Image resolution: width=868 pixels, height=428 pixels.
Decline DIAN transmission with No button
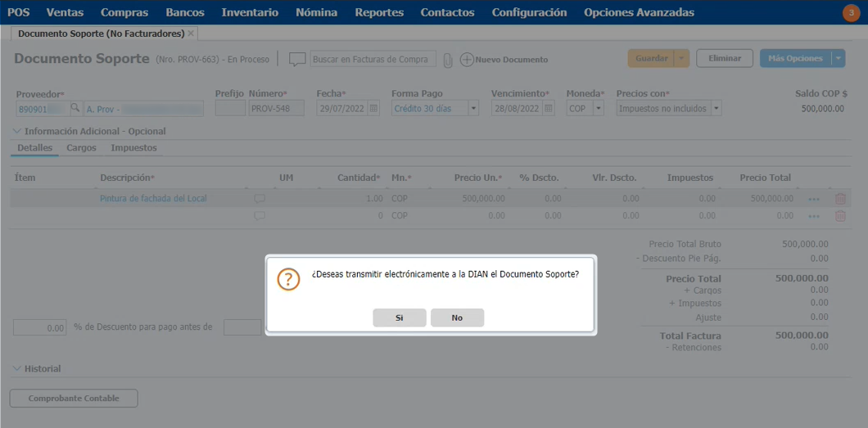coord(457,318)
